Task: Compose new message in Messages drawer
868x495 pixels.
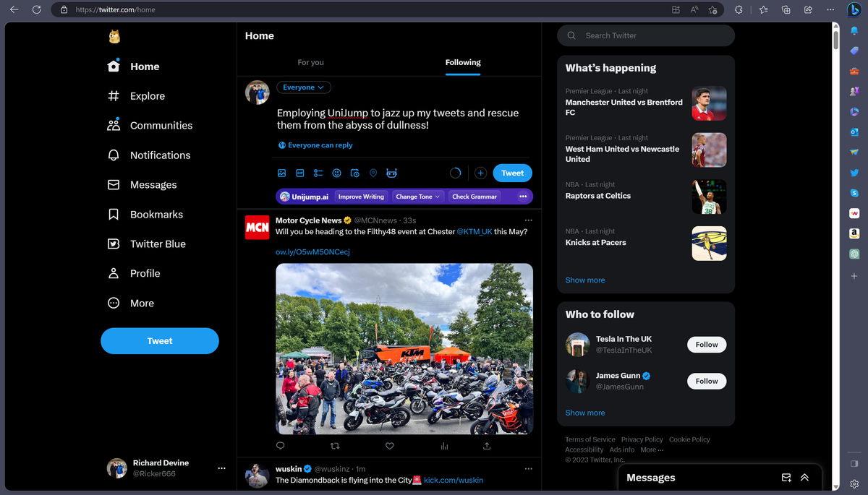Action: tap(786, 478)
